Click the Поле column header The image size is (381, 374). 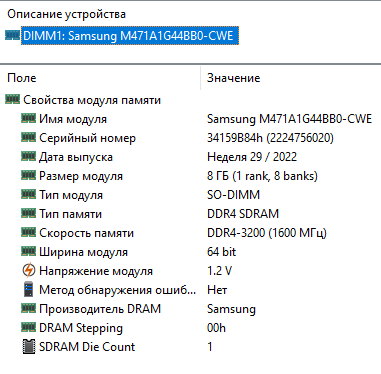coord(22,78)
